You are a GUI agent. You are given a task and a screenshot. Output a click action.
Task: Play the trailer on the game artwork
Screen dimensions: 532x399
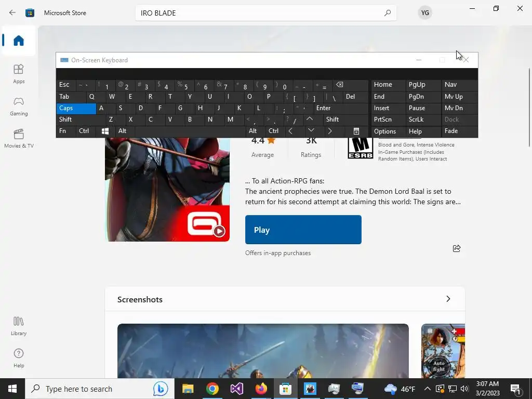click(219, 231)
